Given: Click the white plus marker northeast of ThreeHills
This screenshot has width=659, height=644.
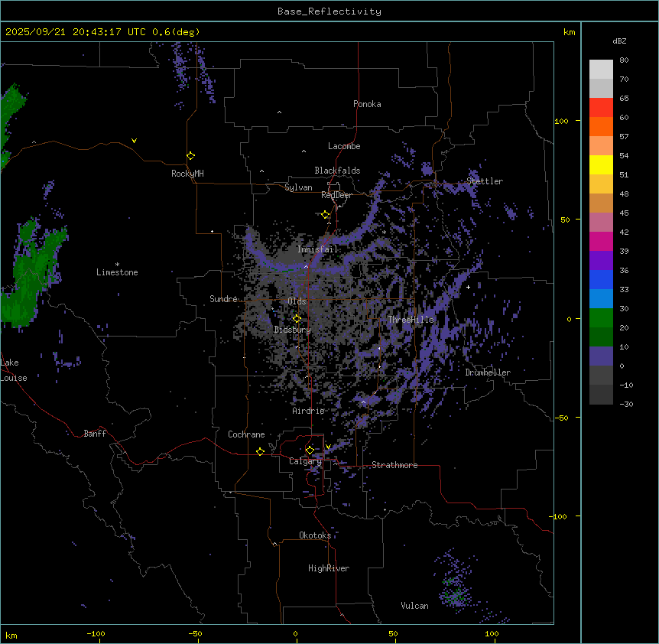Looking at the screenshot, I should pyautogui.click(x=468, y=287).
